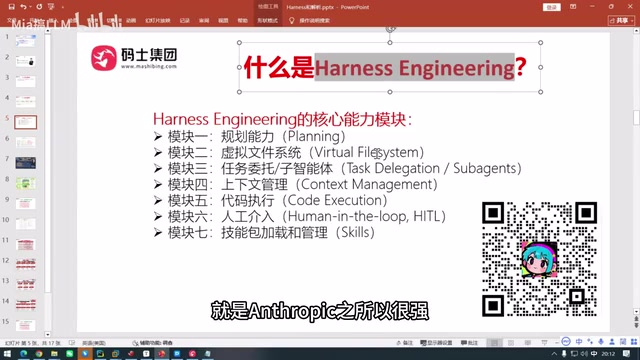Select slide 14 thumbnail
This screenshot has height=360, width=640.
tap(25, 304)
